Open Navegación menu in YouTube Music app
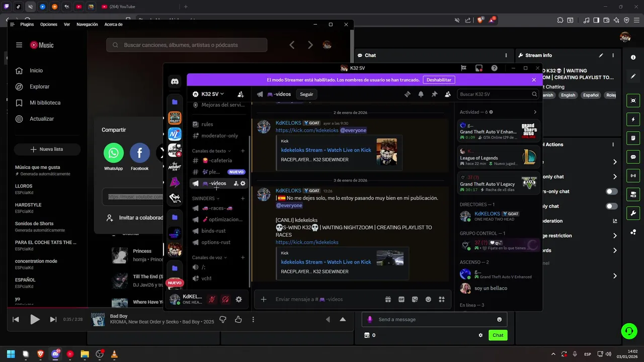The height and width of the screenshot is (362, 644). pyautogui.click(x=87, y=24)
